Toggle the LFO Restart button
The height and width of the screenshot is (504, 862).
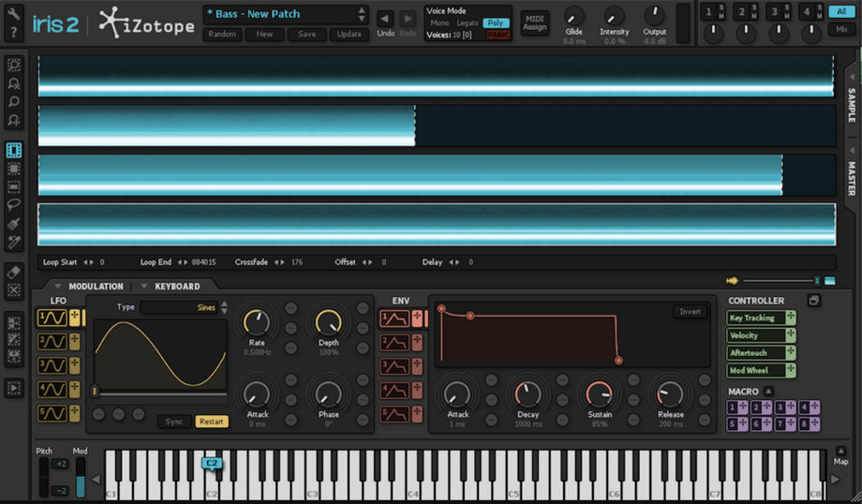point(212,422)
